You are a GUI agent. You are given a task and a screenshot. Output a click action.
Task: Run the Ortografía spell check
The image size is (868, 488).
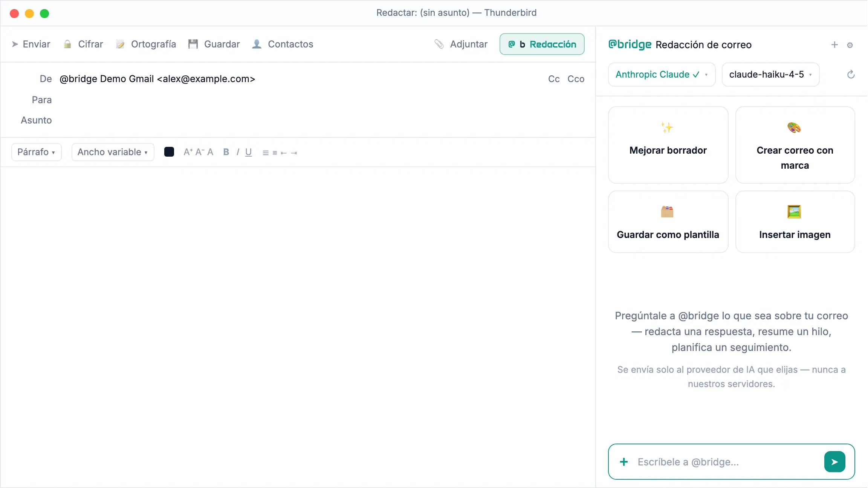(x=146, y=44)
